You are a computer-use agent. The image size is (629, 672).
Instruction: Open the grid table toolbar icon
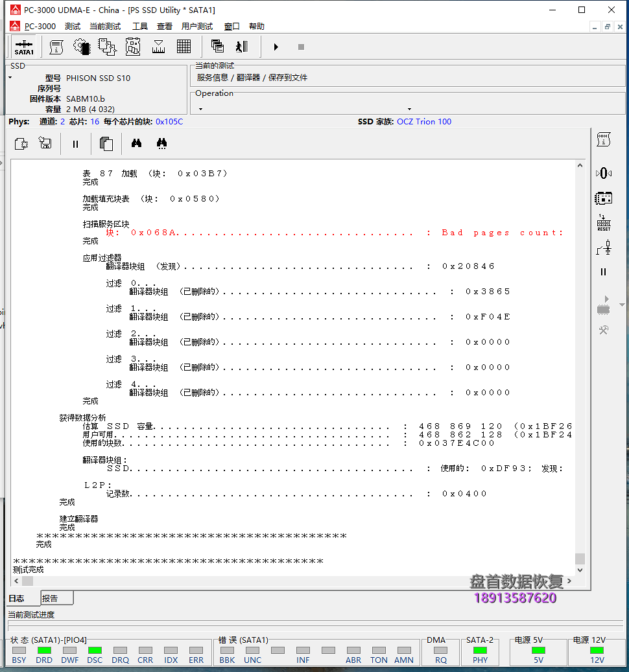[x=184, y=47]
